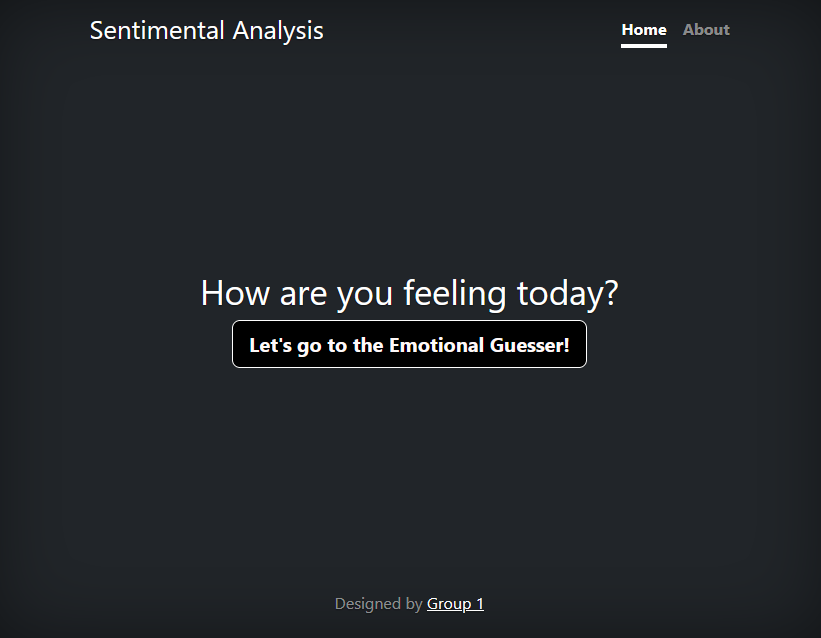Click the Designed by Group 1 hyperlink
Viewport: 821px width, 638px height.
[x=455, y=603]
